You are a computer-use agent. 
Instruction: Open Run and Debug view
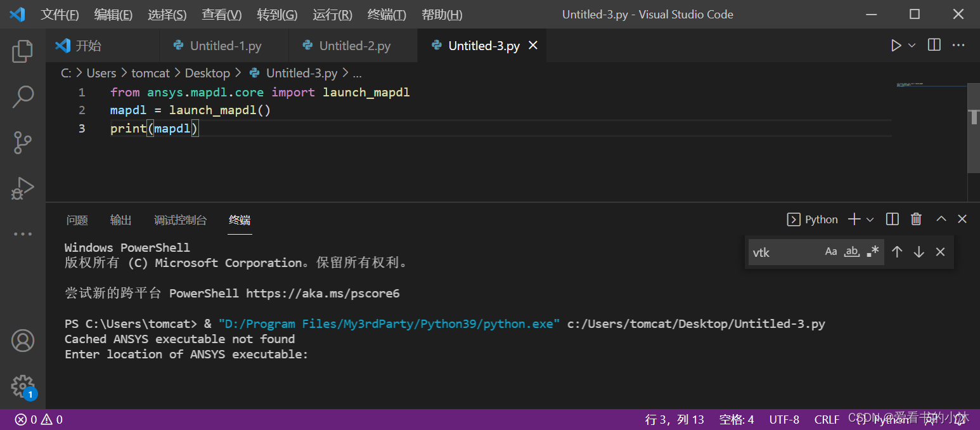(23, 188)
